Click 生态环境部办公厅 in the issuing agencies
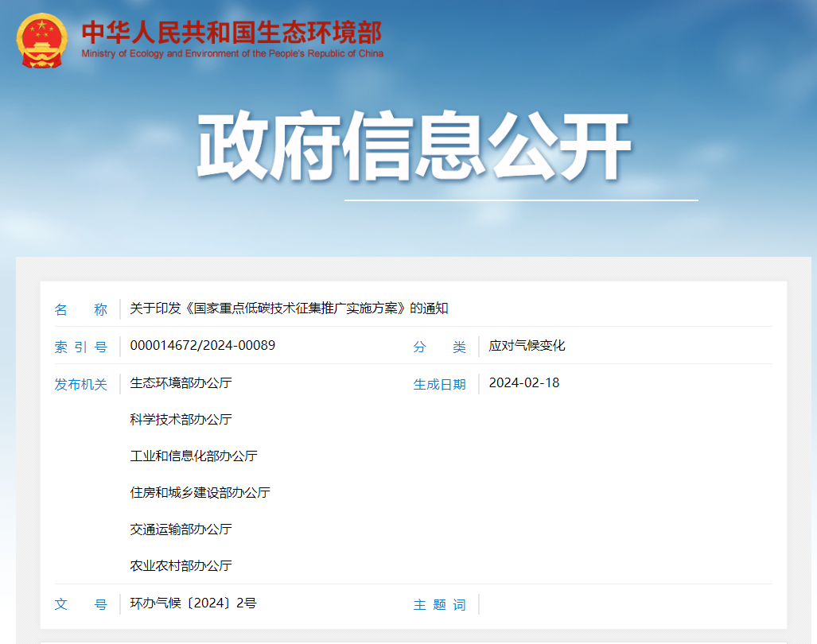The image size is (817, 644). click(181, 382)
